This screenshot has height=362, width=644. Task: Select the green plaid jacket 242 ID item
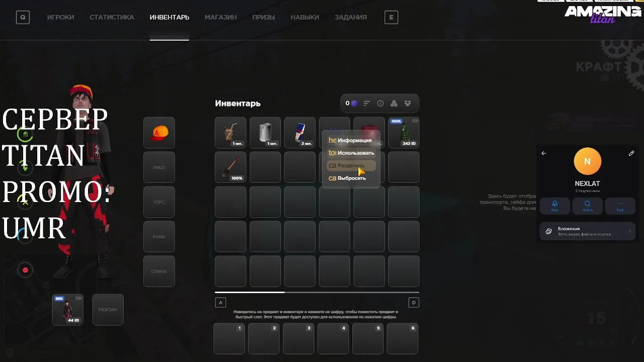[x=404, y=133]
